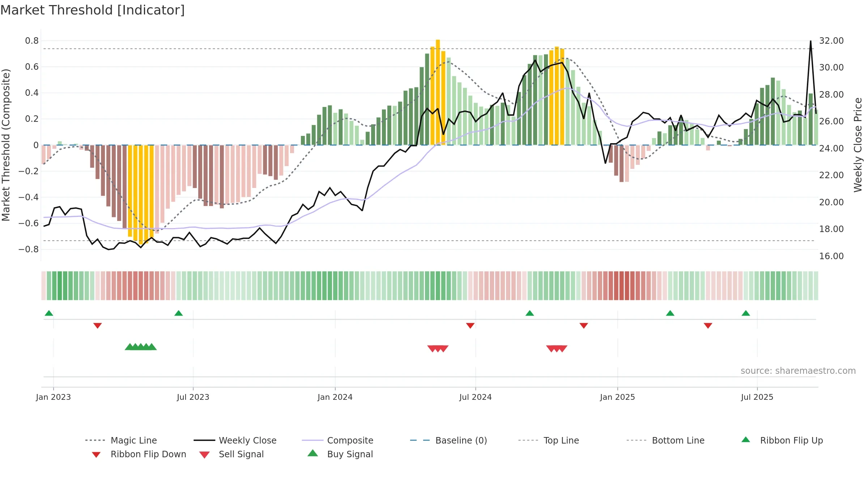Click the chart title Market Threshold [Indicator]
This screenshot has height=488, width=868.
93,10
